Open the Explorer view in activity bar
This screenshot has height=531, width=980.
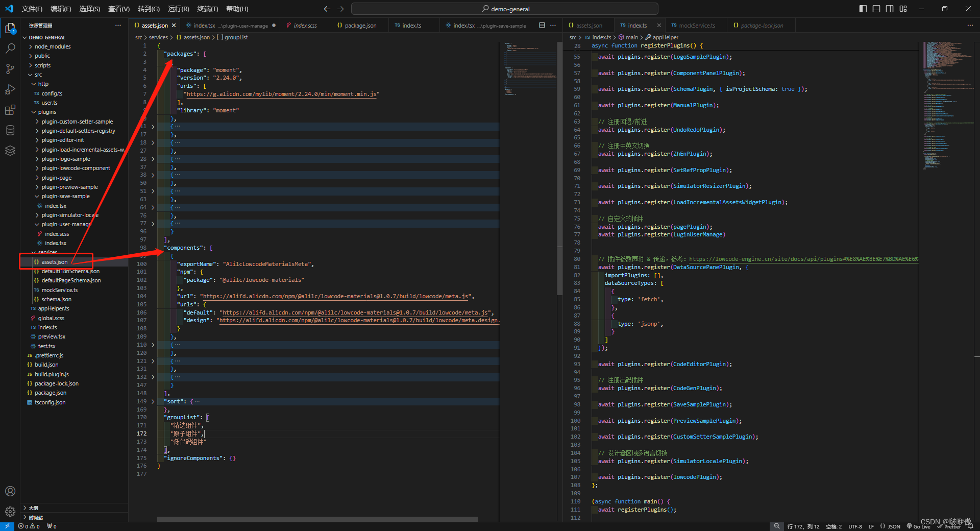point(10,28)
